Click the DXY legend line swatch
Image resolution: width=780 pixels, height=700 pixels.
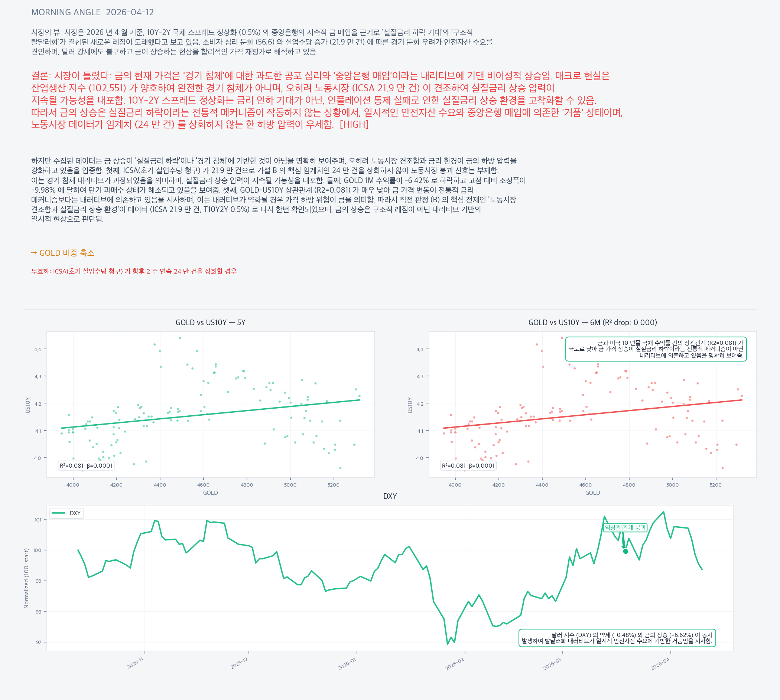click(x=58, y=513)
